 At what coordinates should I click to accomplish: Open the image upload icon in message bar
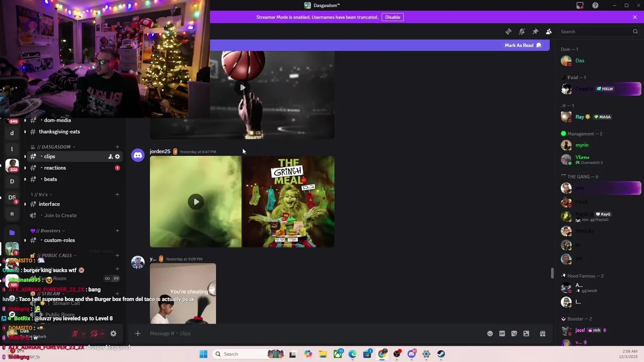[526, 333]
